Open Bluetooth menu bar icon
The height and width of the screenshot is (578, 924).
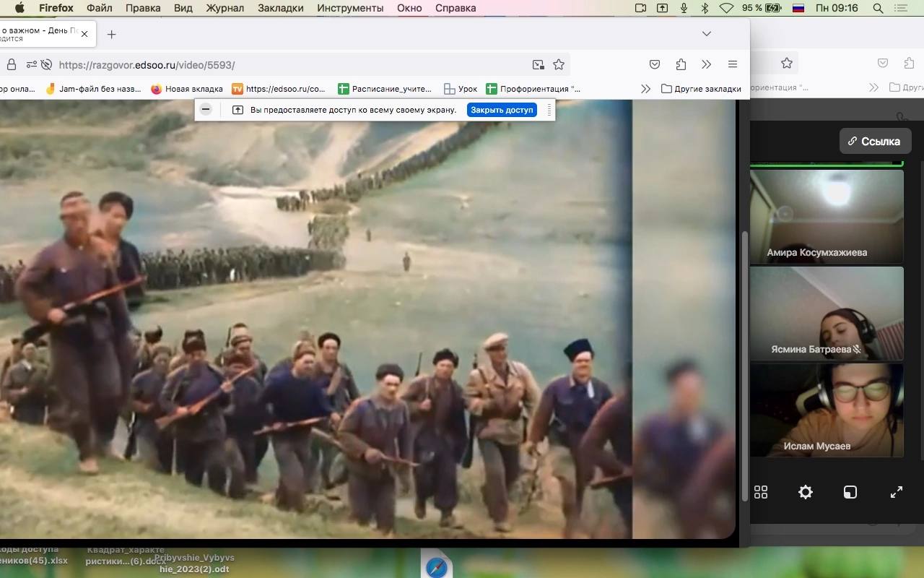705,8
